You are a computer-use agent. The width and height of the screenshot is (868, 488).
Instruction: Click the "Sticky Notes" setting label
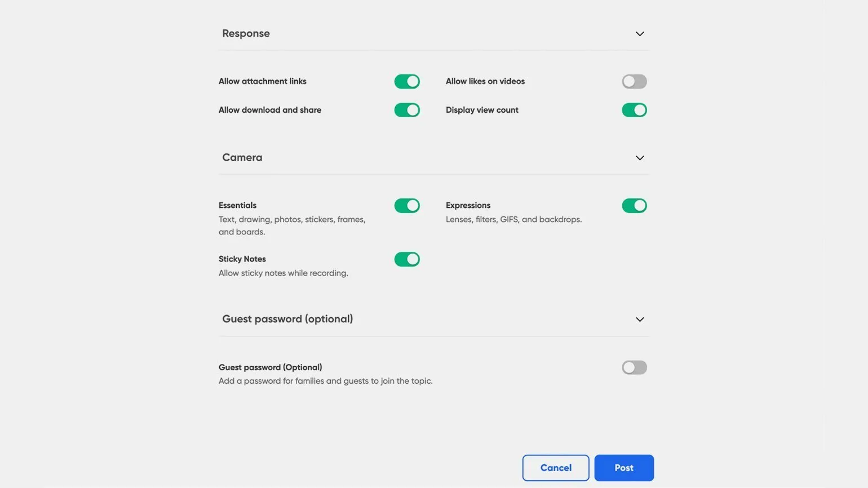click(x=242, y=259)
